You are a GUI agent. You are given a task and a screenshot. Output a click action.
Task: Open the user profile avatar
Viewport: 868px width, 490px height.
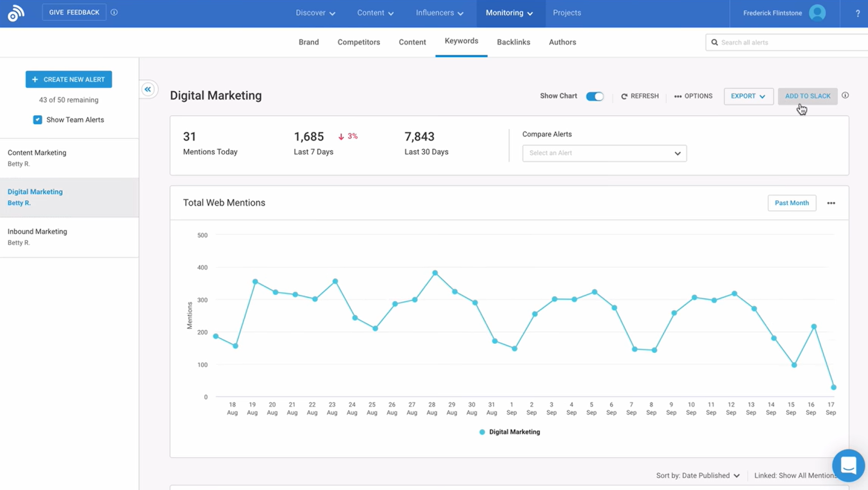click(x=817, y=13)
